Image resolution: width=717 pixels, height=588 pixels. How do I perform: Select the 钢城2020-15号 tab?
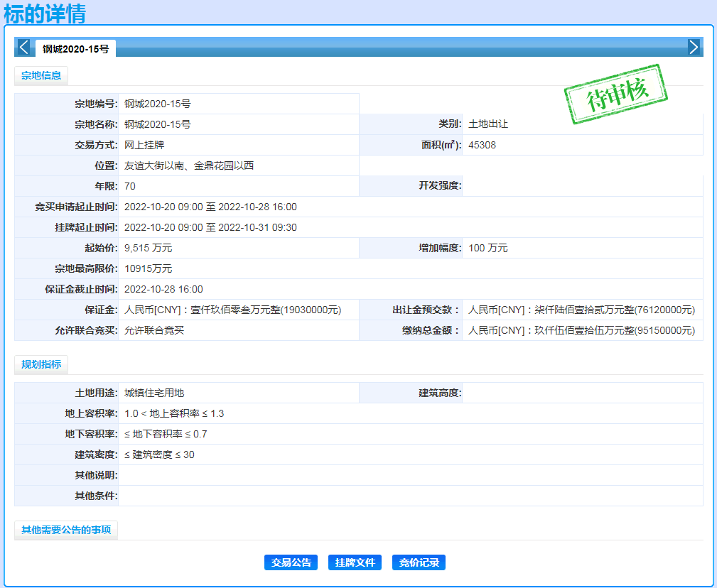coord(75,49)
